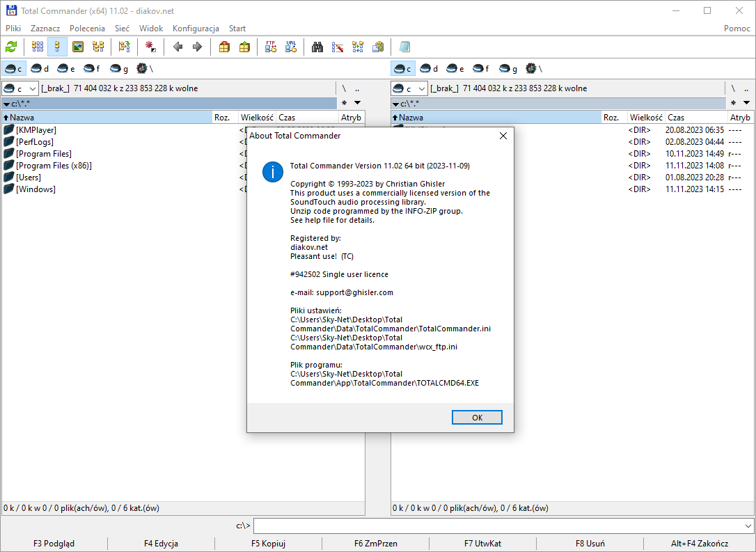Click the F5 Kopiuj button
The image size is (756, 552).
tap(268, 544)
